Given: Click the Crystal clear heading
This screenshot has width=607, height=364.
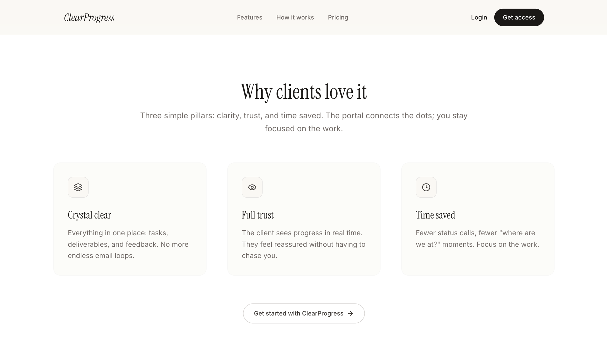Looking at the screenshot, I should click(x=89, y=215).
